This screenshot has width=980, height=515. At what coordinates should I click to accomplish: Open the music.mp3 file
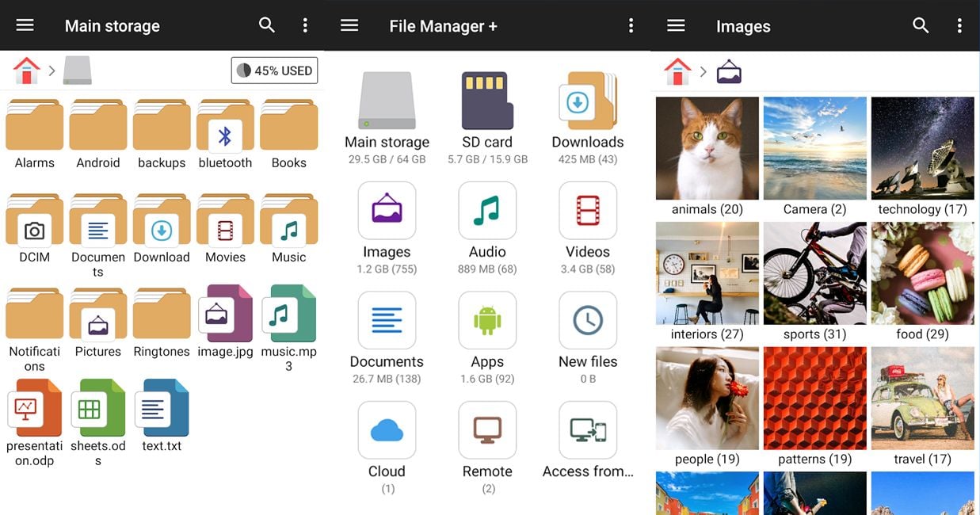tap(289, 329)
